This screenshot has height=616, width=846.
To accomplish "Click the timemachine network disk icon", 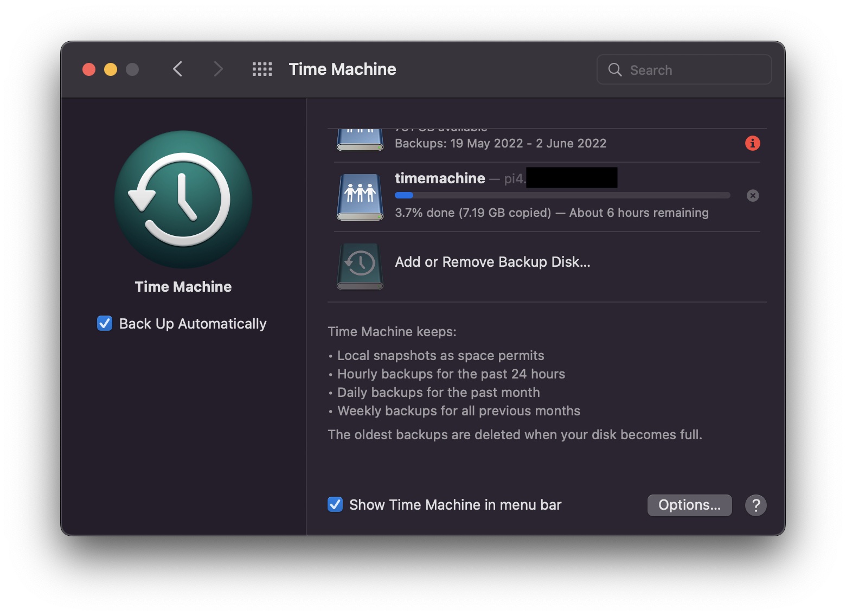I will click(360, 197).
